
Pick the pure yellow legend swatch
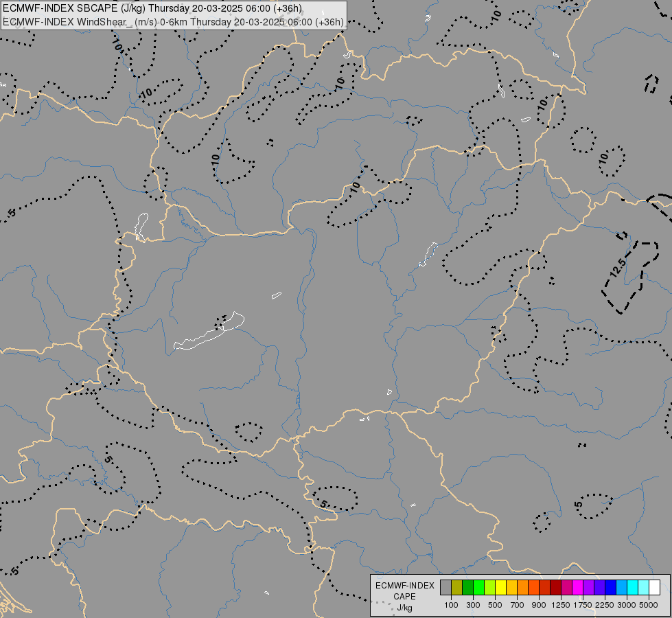click(500, 588)
